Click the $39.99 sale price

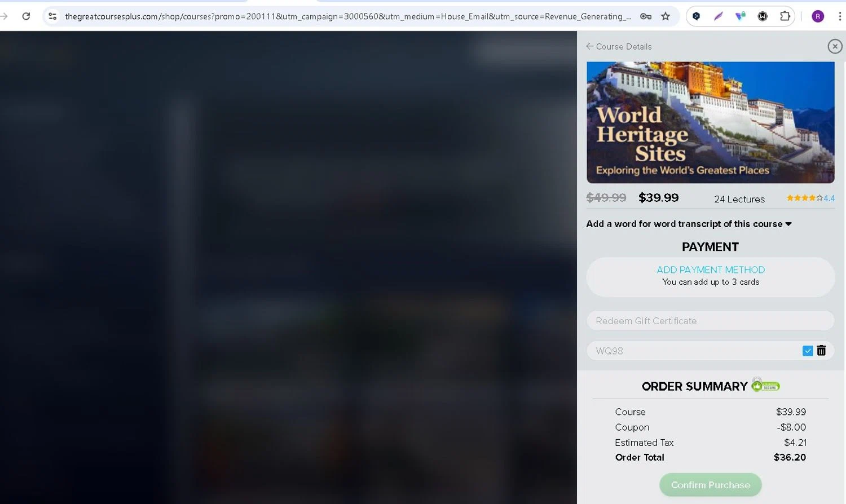(659, 198)
